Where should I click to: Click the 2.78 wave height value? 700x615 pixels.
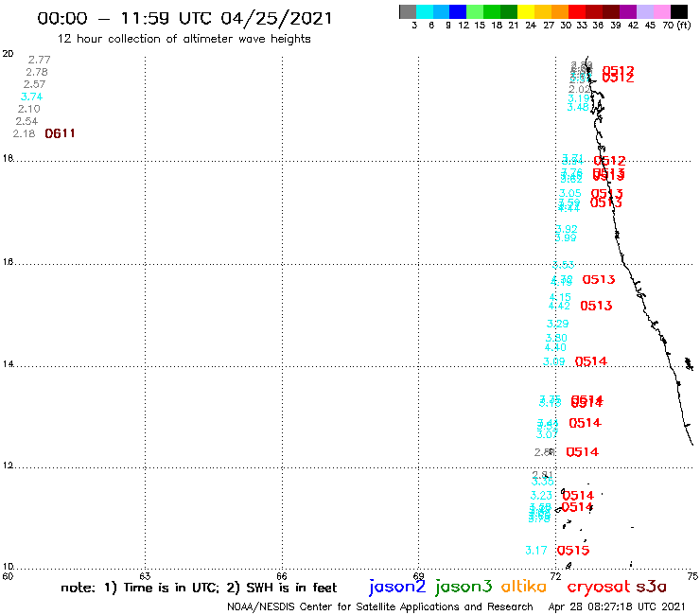(x=37, y=72)
